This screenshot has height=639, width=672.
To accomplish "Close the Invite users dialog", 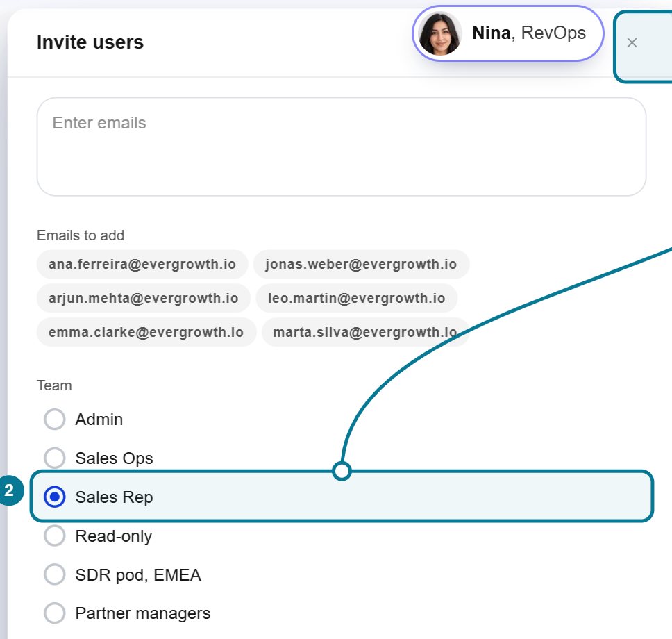I will click(x=632, y=42).
